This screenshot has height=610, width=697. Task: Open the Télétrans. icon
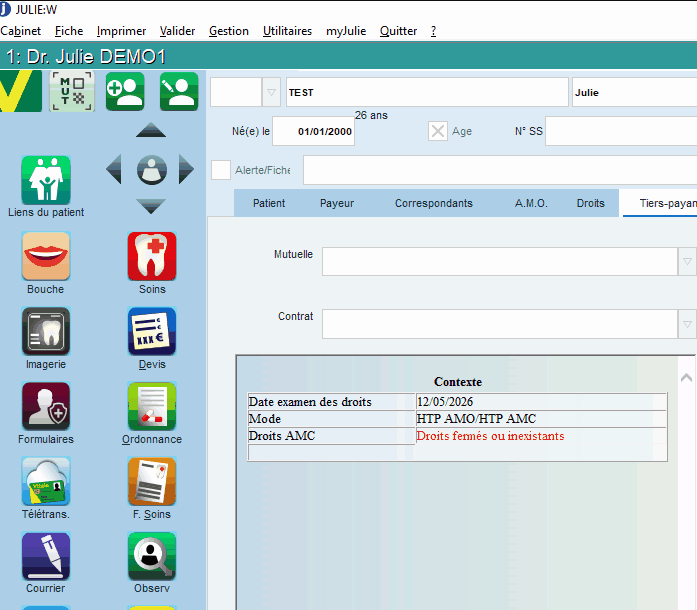point(46,481)
